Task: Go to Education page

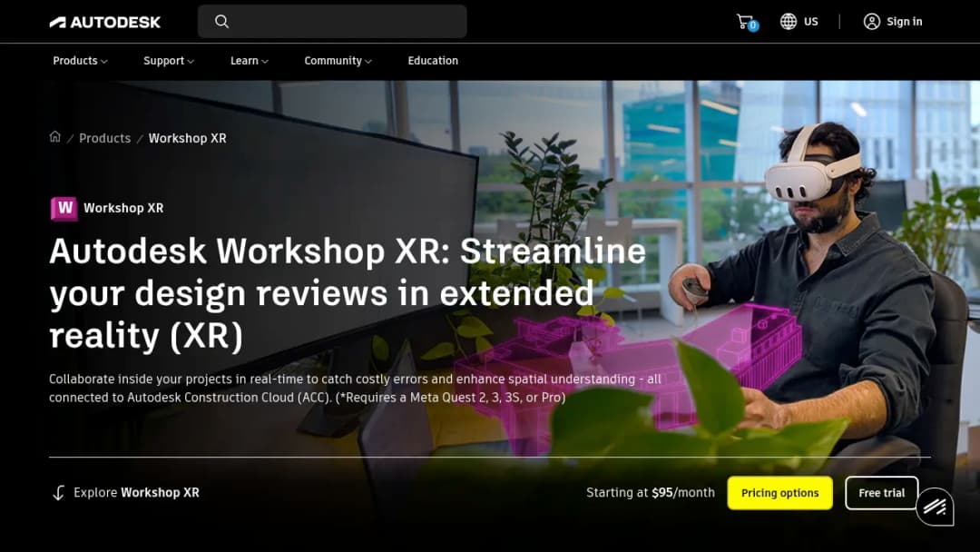Action: pyautogui.click(x=433, y=61)
